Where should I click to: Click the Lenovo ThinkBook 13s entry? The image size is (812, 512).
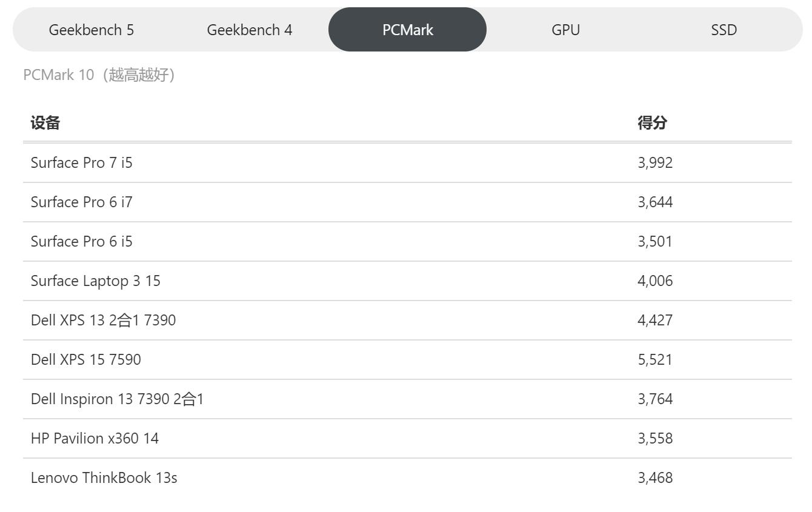(x=104, y=477)
